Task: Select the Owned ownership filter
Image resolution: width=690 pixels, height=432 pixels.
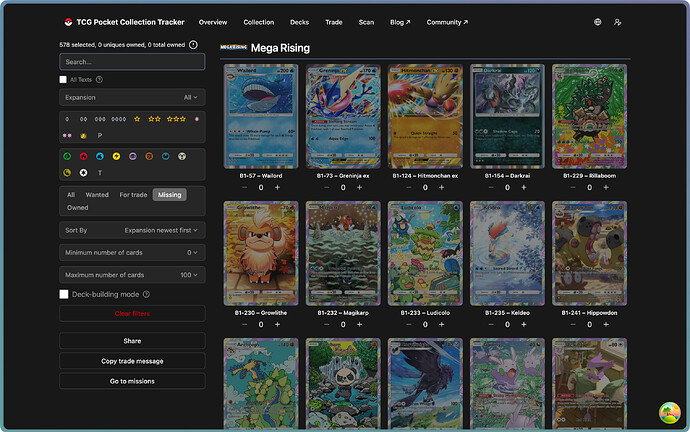Action: [77, 208]
